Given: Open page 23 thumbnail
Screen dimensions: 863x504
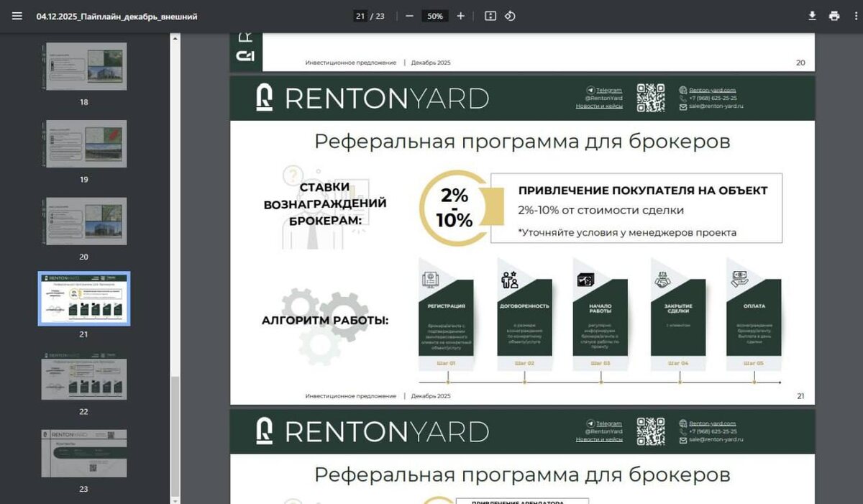Looking at the screenshot, I should tap(84, 454).
